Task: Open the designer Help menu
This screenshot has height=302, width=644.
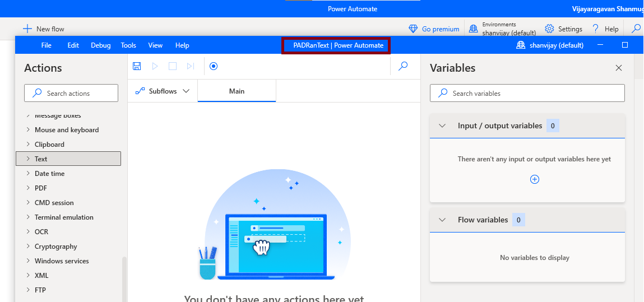Action: click(182, 45)
